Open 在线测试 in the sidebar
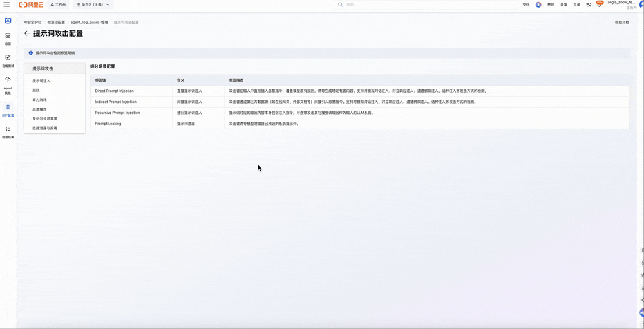Image resolution: width=644 pixels, height=329 pixels. (8, 61)
